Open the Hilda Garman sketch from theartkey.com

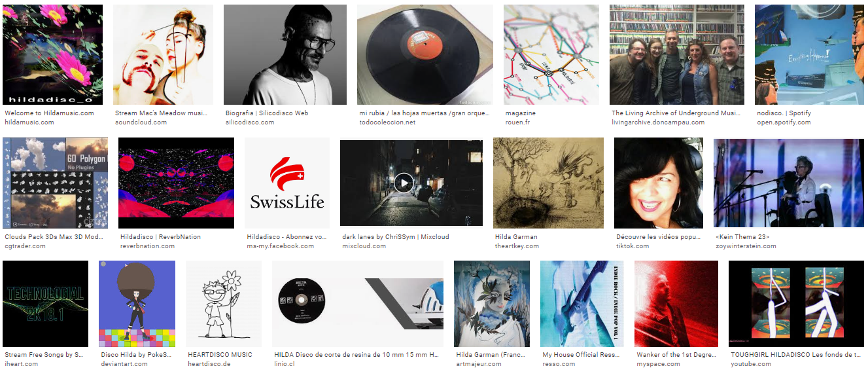click(x=548, y=183)
